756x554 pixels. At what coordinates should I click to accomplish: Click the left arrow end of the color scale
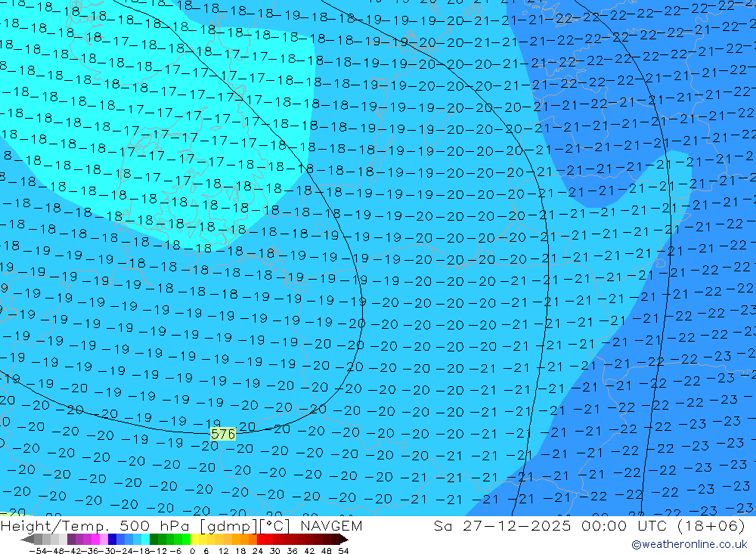(x=27, y=540)
